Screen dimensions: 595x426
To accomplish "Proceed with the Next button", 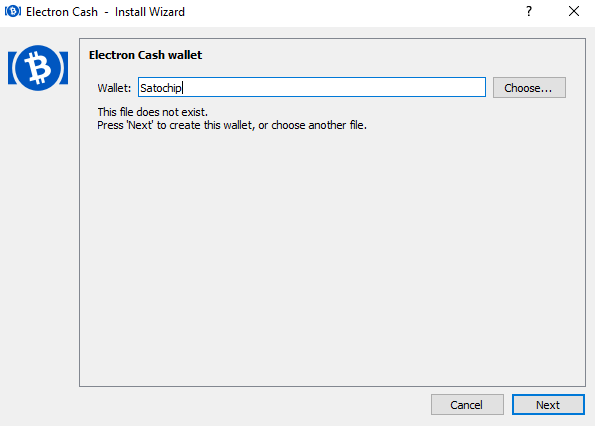I will point(548,405).
